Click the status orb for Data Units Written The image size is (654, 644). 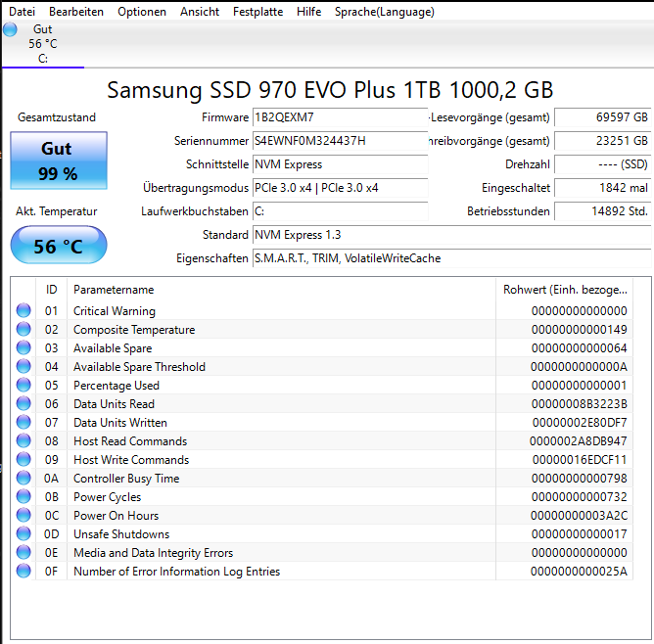(x=23, y=422)
